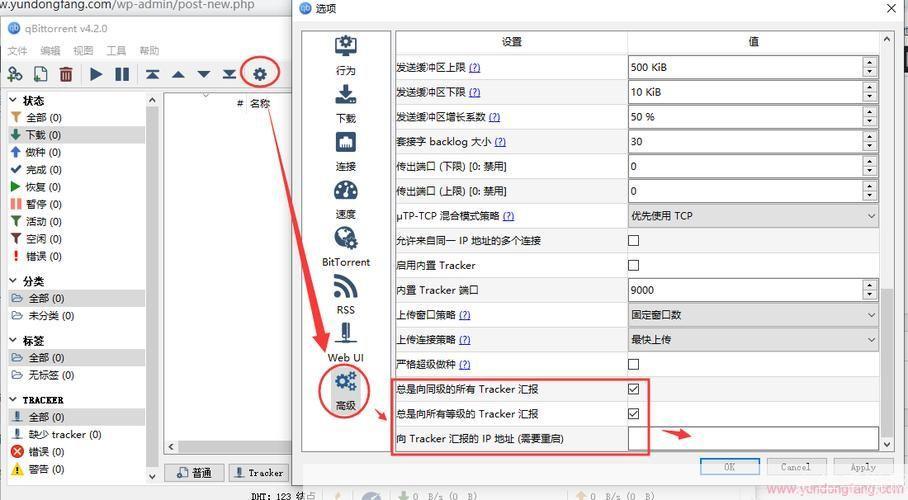Toggle 允许来自同一 IP 地址的多个连接 checkbox
The width and height of the screenshot is (908, 500).
coord(634,240)
